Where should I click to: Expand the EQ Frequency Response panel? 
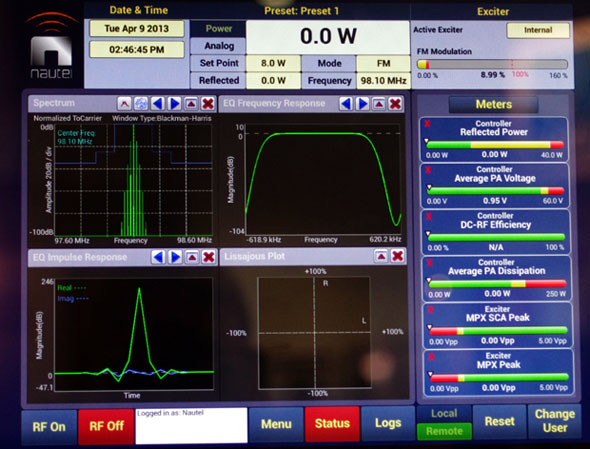pyautogui.click(x=379, y=103)
